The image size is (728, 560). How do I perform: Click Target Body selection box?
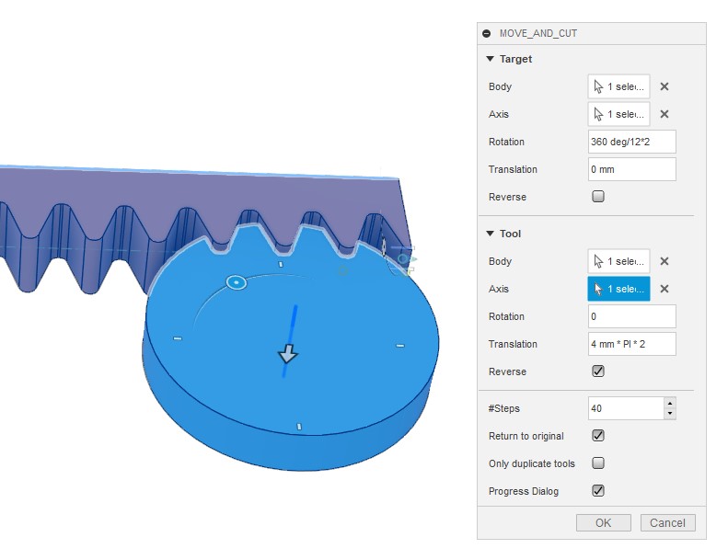pos(618,86)
